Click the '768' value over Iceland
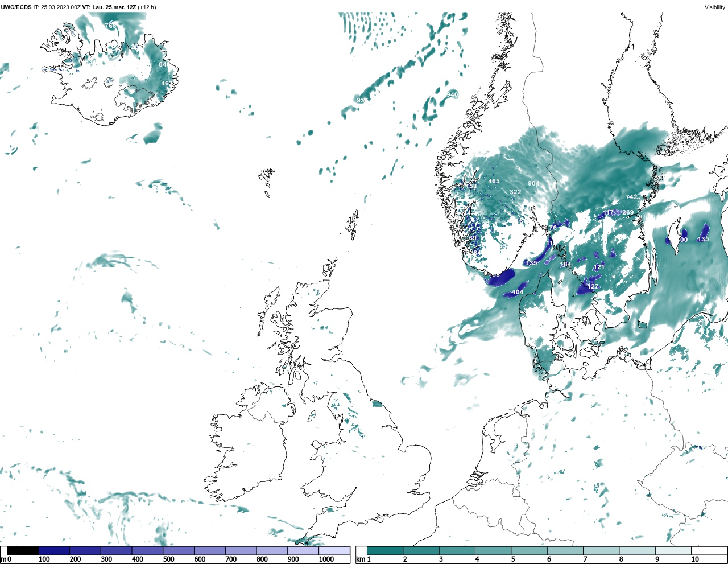This screenshot has height=564, width=728. point(110,26)
